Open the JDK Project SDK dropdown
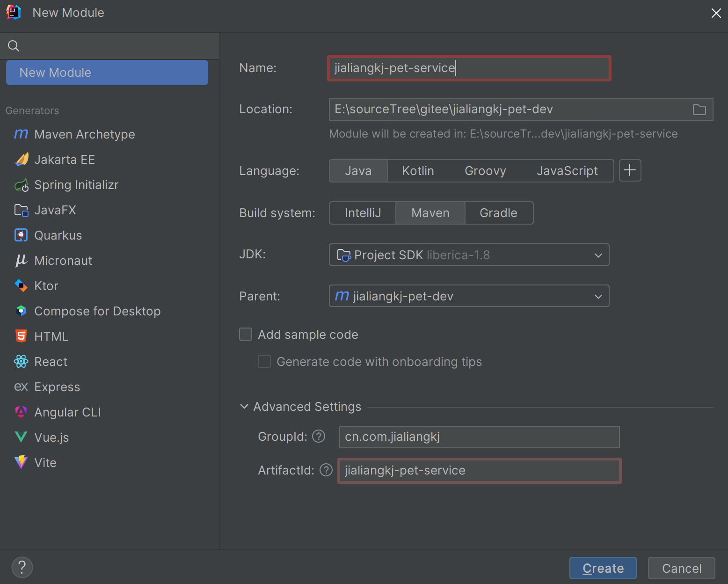728x584 pixels. pos(469,255)
